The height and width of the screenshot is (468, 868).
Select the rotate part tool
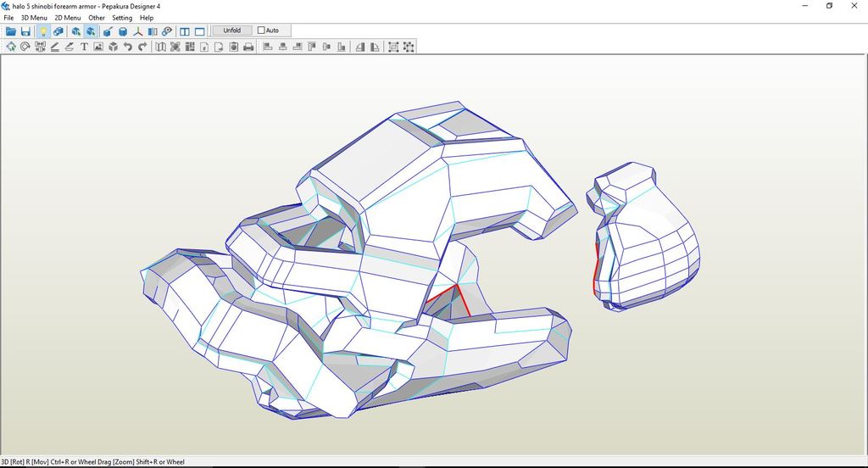click(25, 47)
